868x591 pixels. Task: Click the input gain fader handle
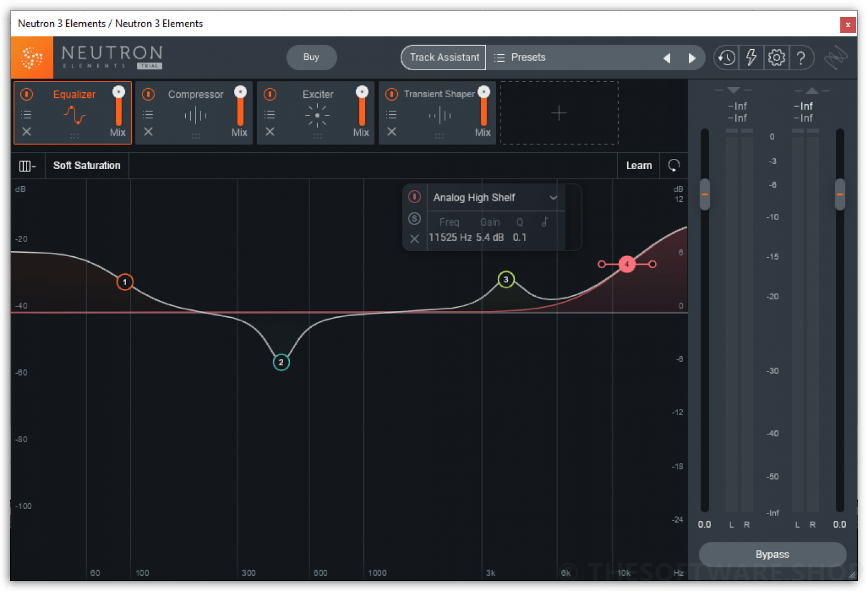tap(704, 194)
